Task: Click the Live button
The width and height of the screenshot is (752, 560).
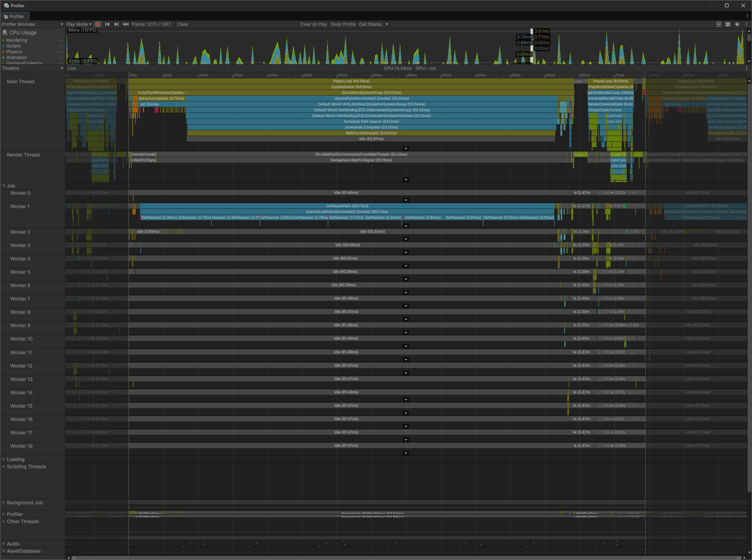Action: pyautogui.click(x=72, y=68)
